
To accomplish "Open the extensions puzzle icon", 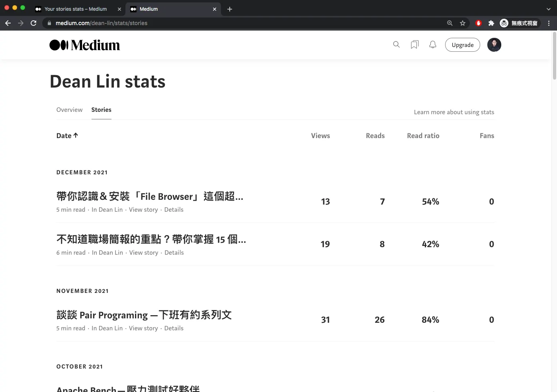I will 491,23.
